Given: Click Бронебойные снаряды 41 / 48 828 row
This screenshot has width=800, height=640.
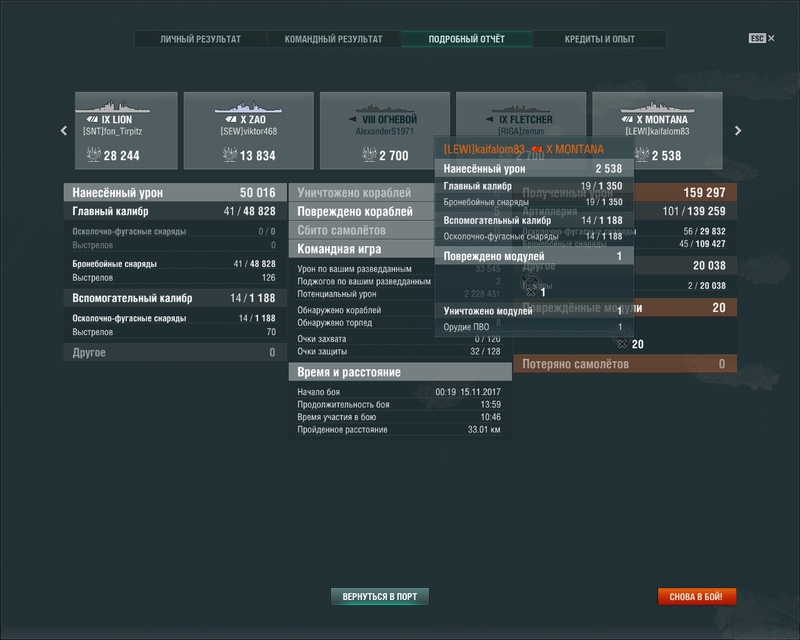Looking at the screenshot, I should (173, 264).
